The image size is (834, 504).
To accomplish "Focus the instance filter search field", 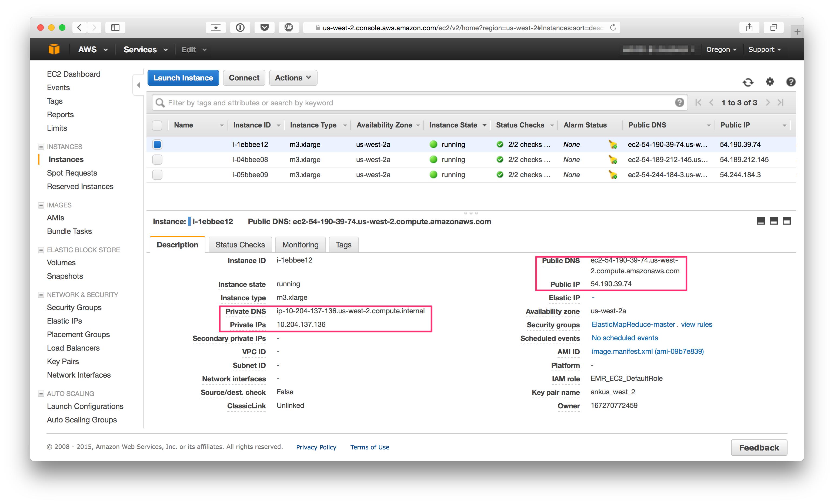I will pyautogui.click(x=419, y=102).
